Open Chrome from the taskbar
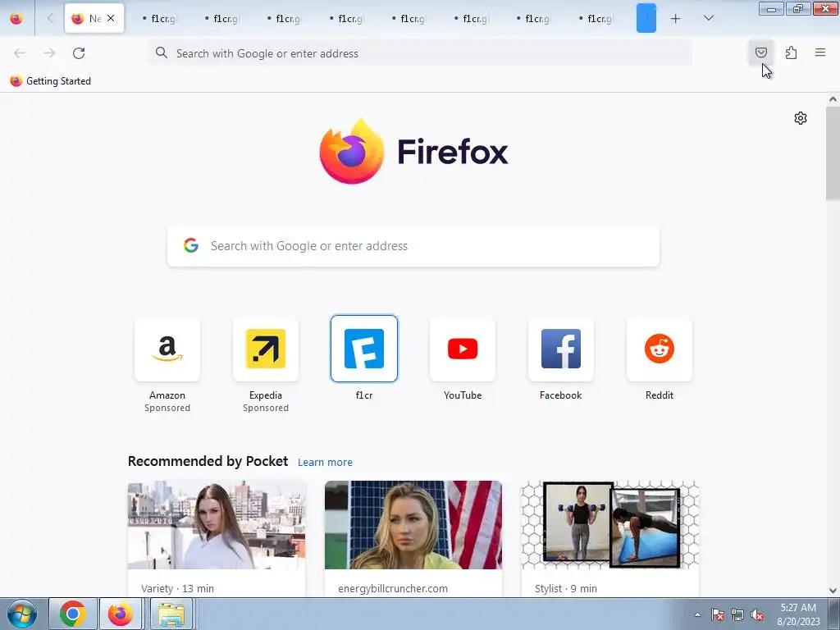The width and height of the screenshot is (840, 630). (x=73, y=614)
